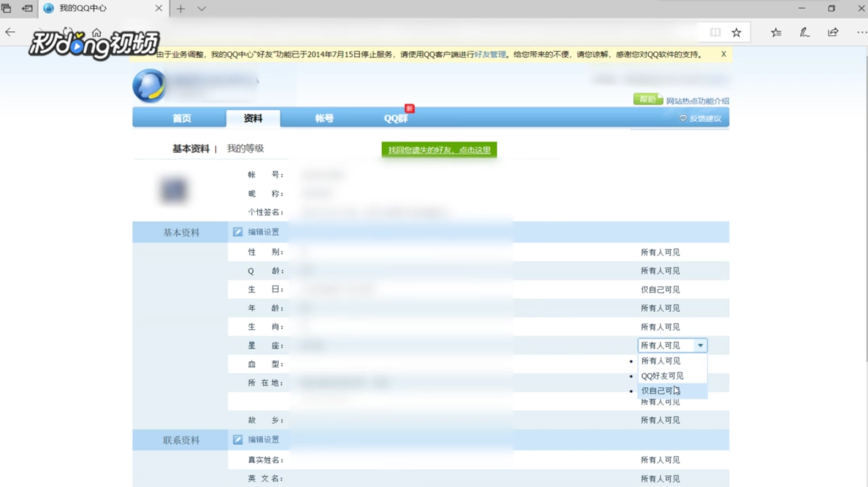The image size is (868, 487).
Task: Open 网站热点功能介绍 link
Action: [x=697, y=101]
